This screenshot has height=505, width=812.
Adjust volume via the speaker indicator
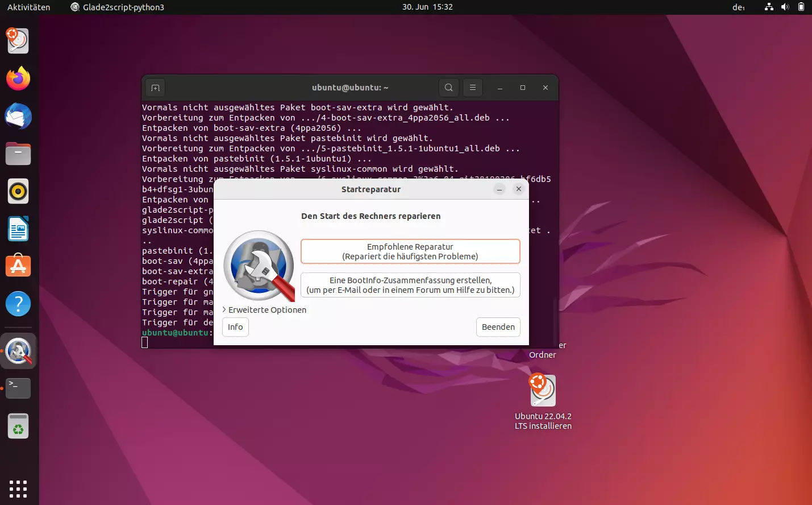click(785, 7)
